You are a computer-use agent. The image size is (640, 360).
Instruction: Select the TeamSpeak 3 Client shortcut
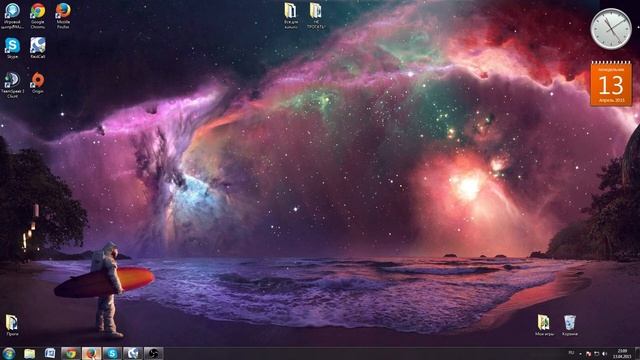click(12, 84)
